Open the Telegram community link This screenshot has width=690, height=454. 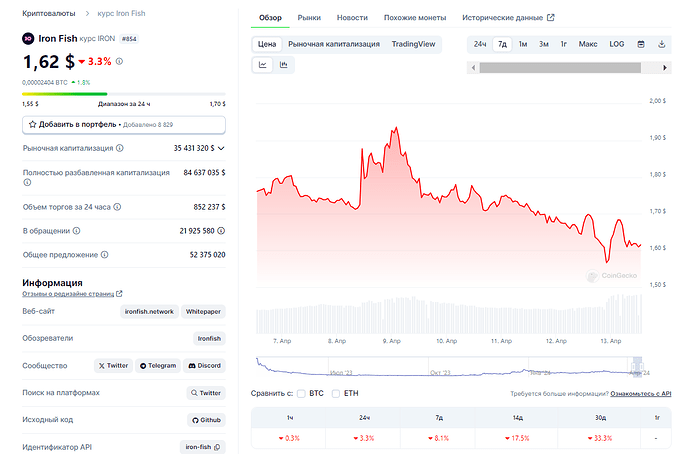(x=158, y=366)
